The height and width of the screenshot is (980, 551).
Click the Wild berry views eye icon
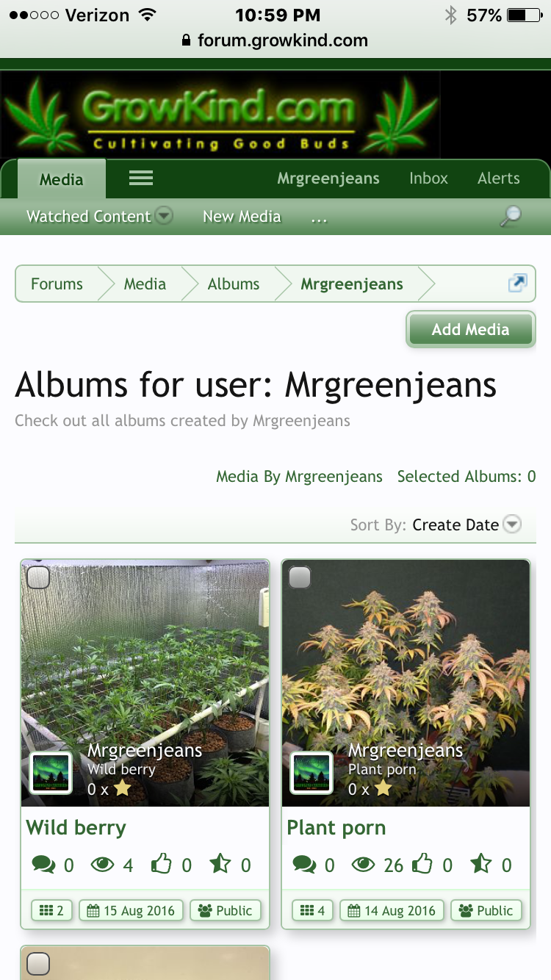tap(102, 865)
